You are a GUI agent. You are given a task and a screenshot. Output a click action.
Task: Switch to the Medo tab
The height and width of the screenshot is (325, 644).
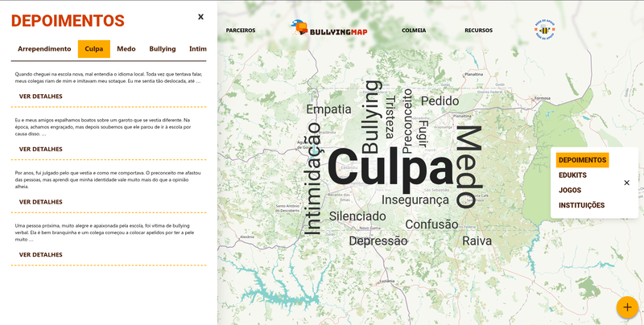click(x=126, y=49)
